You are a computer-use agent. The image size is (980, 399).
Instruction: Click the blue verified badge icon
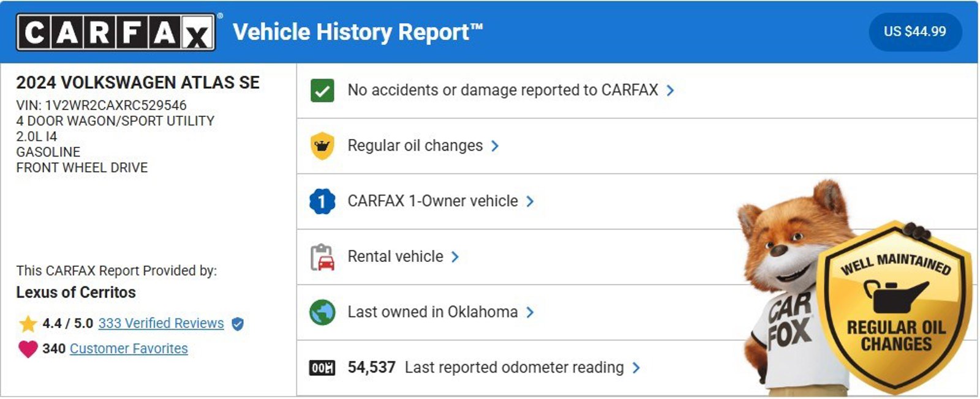tap(238, 324)
